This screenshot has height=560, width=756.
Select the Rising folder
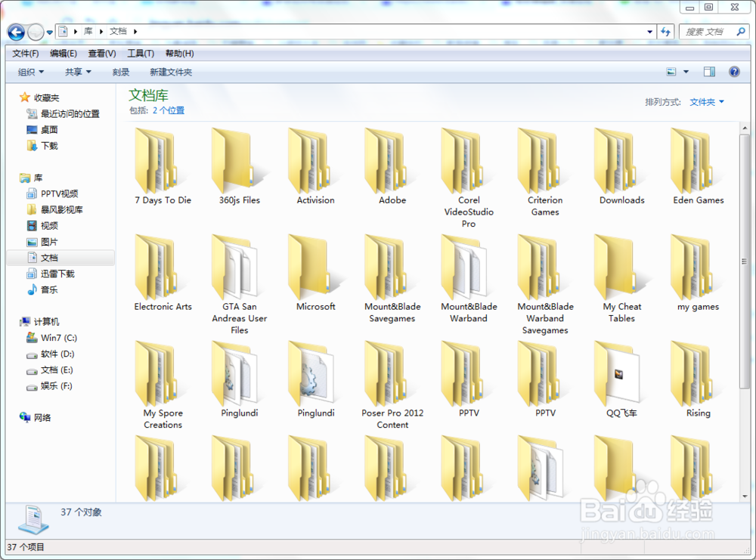click(x=698, y=380)
